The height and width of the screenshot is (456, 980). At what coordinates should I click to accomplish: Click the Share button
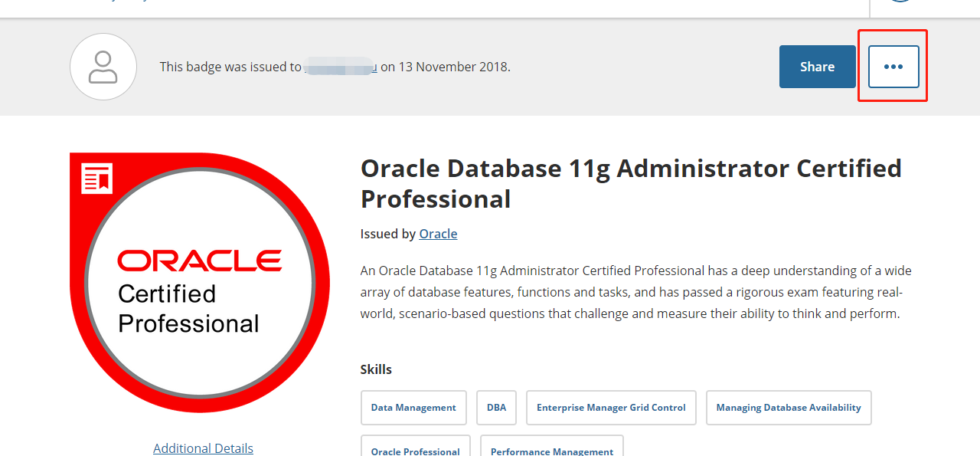click(x=817, y=66)
